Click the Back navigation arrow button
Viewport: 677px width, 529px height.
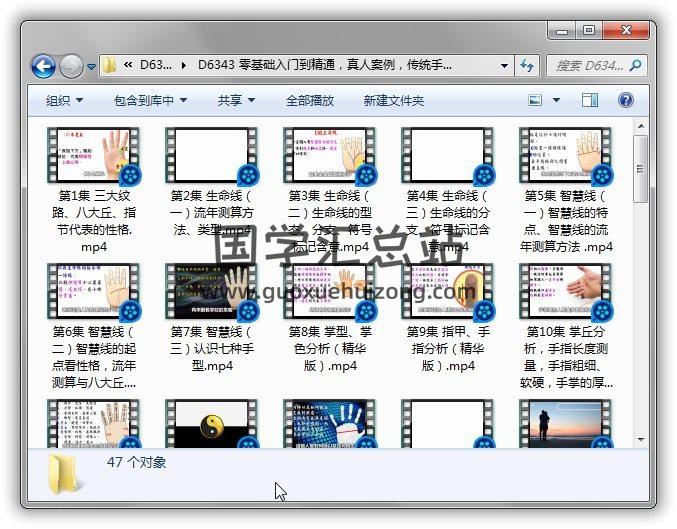43,66
